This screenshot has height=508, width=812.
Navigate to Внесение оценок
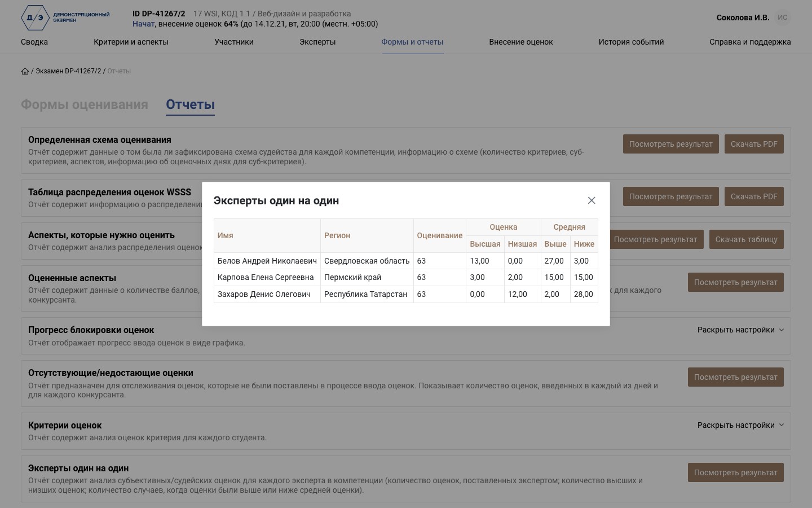tap(521, 42)
